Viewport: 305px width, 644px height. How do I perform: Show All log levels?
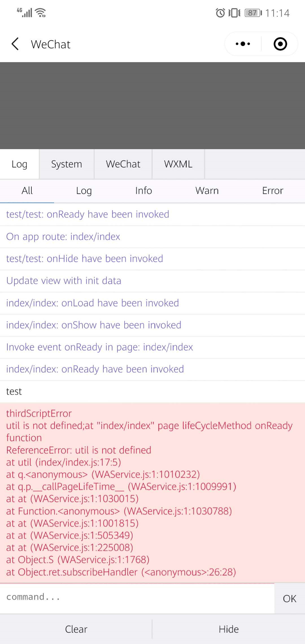click(27, 191)
